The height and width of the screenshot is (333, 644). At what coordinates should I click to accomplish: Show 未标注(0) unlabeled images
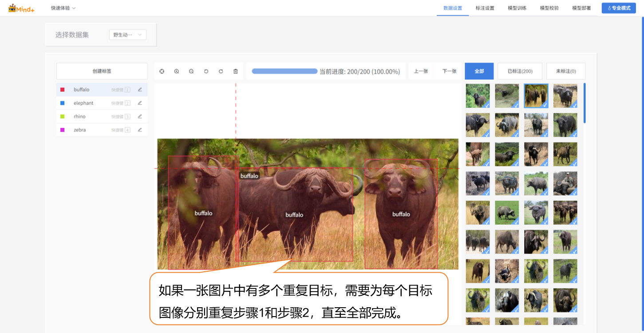566,71
